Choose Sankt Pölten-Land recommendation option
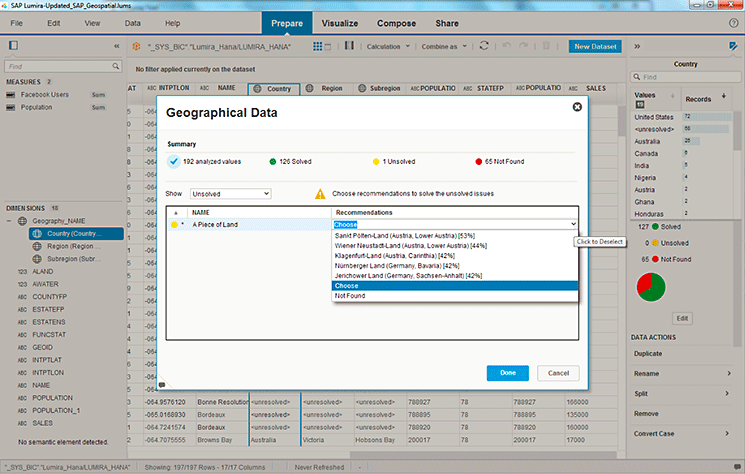745x474 pixels. (404, 235)
